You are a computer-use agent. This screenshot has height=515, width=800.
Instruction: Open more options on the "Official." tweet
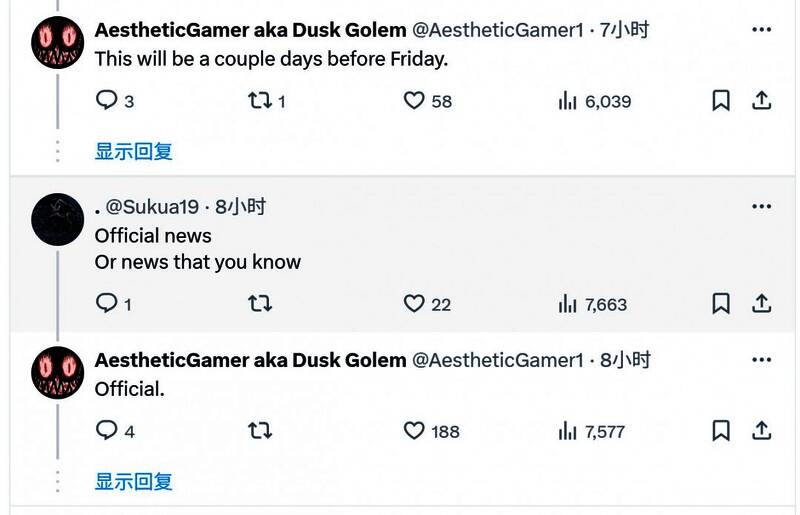(761, 360)
